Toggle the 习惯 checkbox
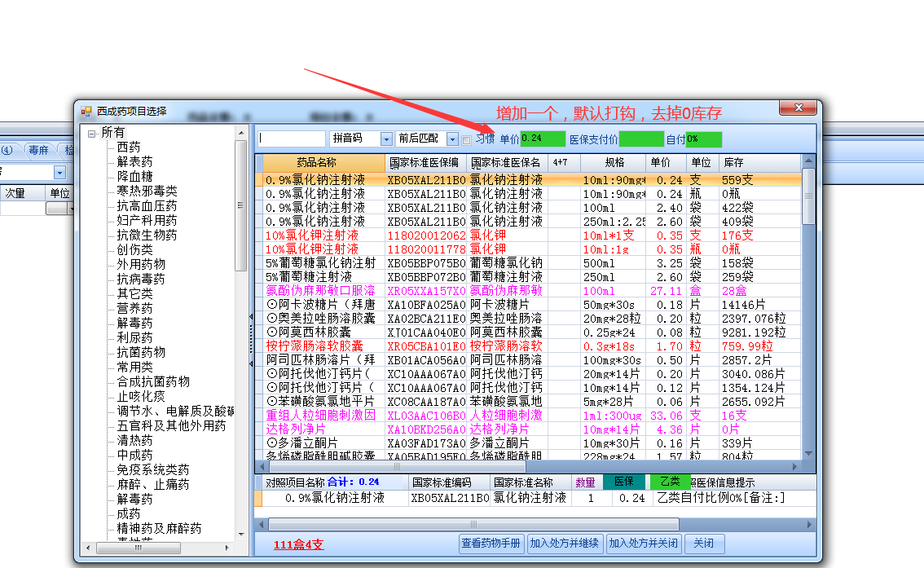The height and width of the screenshot is (568, 924). (x=467, y=140)
